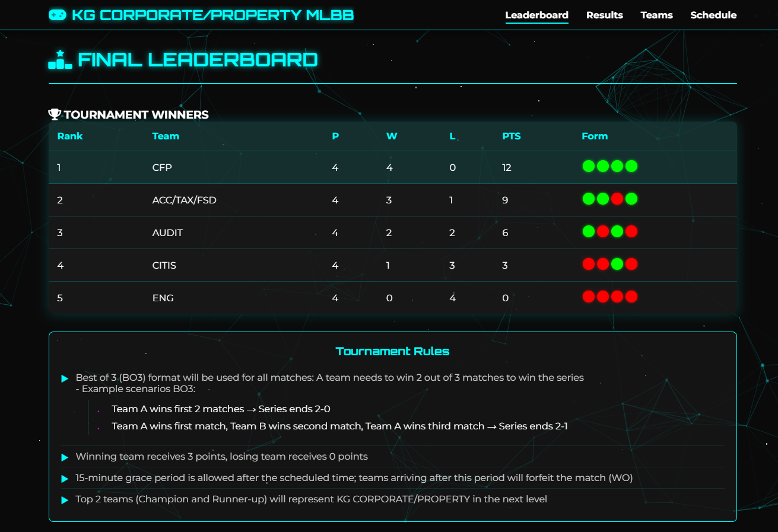Click the podium icon next to Final Leaderboard
The height and width of the screenshot is (532, 778).
(x=59, y=59)
